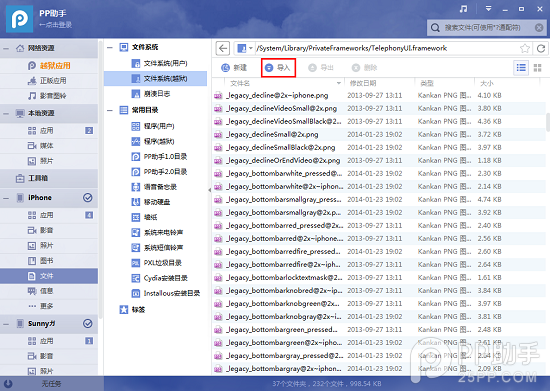Click the 新建 button

click(234, 68)
